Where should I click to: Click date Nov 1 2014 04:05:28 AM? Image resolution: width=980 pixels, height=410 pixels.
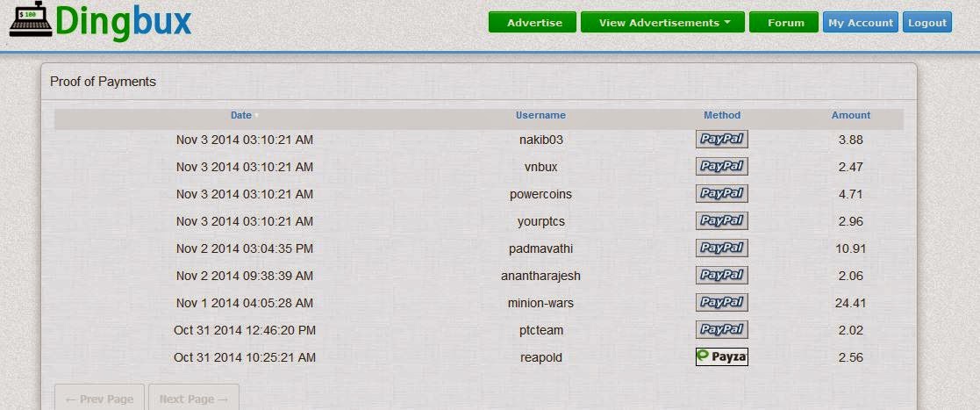click(245, 303)
